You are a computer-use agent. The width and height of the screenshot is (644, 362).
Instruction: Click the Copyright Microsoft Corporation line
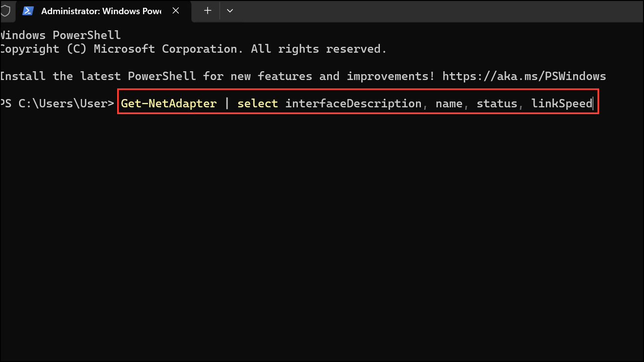(193, 49)
